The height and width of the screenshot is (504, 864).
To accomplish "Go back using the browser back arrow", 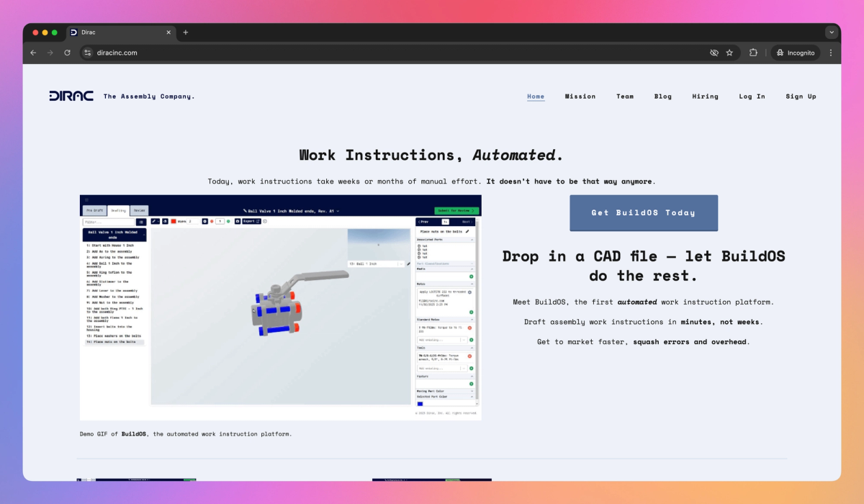I will tap(33, 53).
